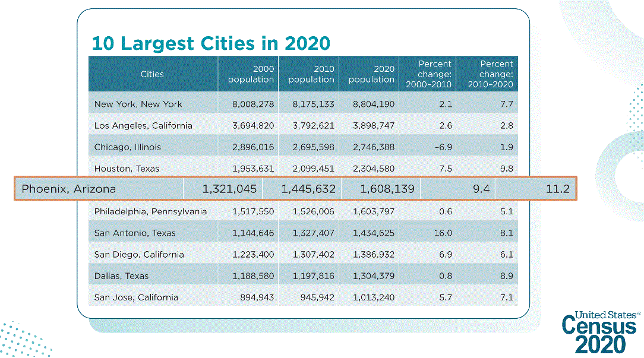Viewport: 644px width, 358px height.
Task: Click San Jose's 2000 population 894,943
Action: click(257, 297)
